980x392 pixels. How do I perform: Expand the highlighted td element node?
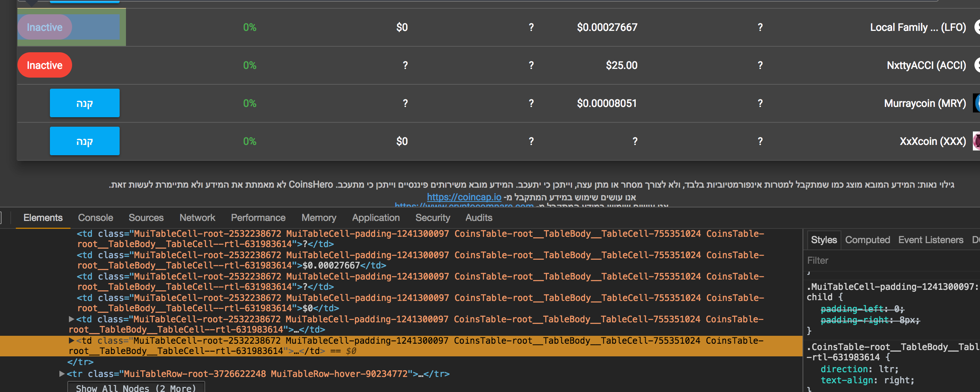point(71,341)
